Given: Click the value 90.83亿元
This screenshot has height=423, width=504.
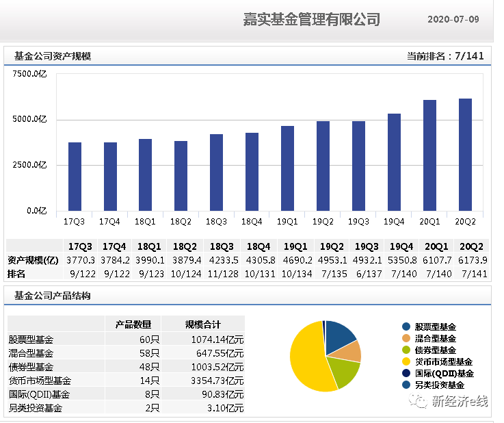Looking at the screenshot, I should pos(223,394).
